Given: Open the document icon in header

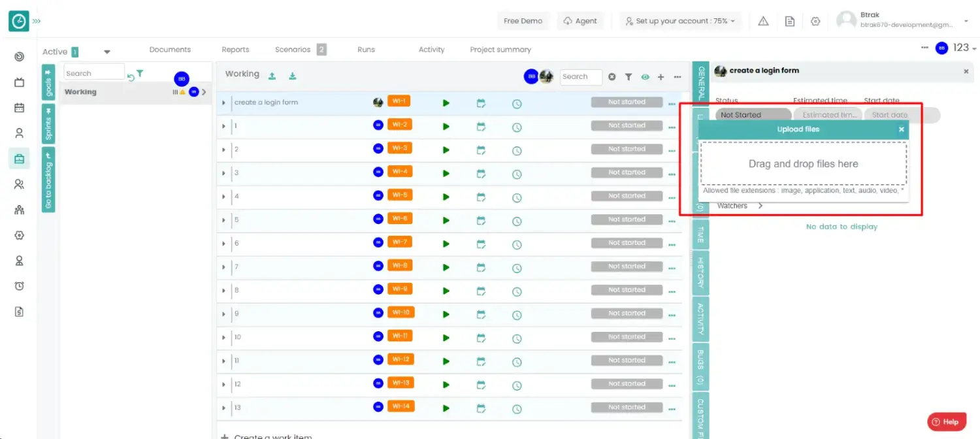Looking at the screenshot, I should pyautogui.click(x=790, y=21).
